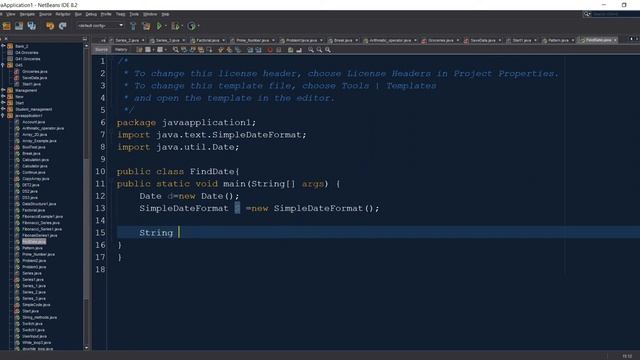Open the Navigate menu
Image resolution: width=640 pixels, height=360 pixels.
(x=27, y=14)
